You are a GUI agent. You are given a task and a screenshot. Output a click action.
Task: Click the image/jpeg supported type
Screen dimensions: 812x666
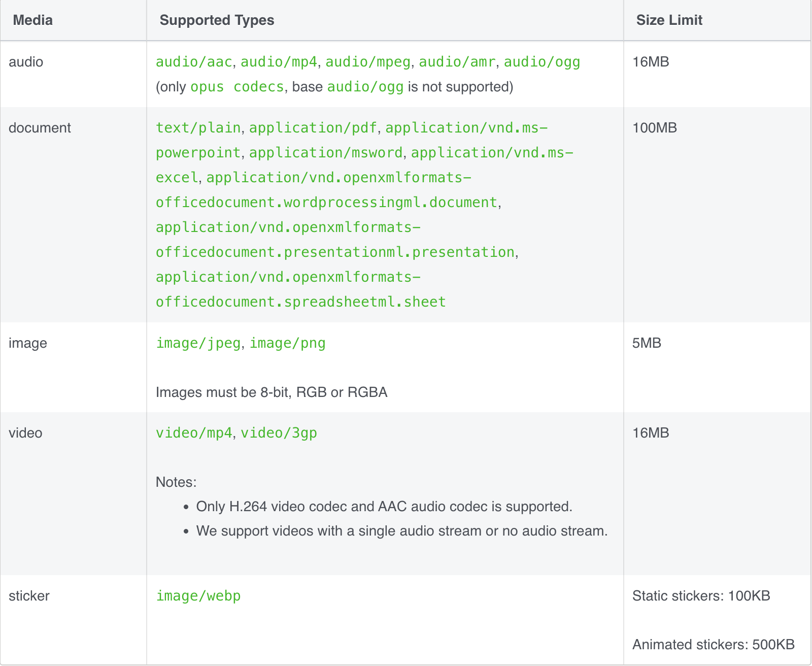198,343
